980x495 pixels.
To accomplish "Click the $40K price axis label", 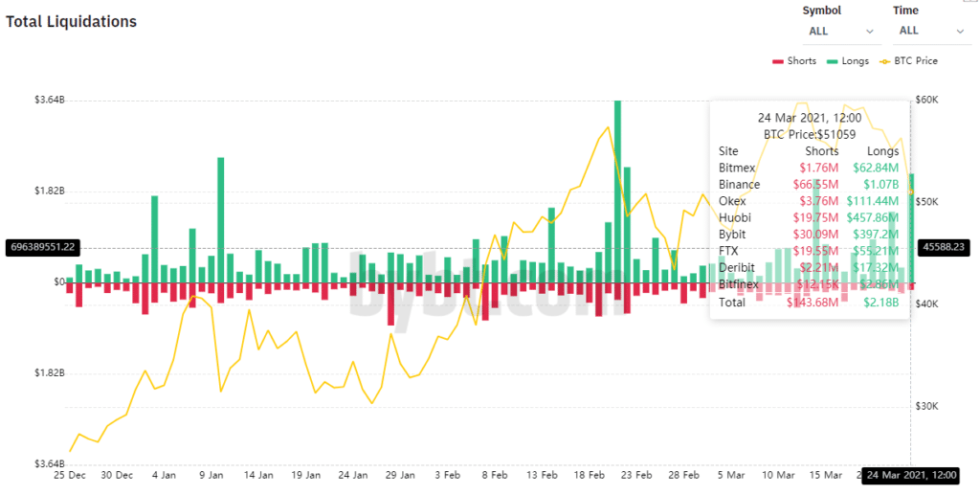I will 926,304.
